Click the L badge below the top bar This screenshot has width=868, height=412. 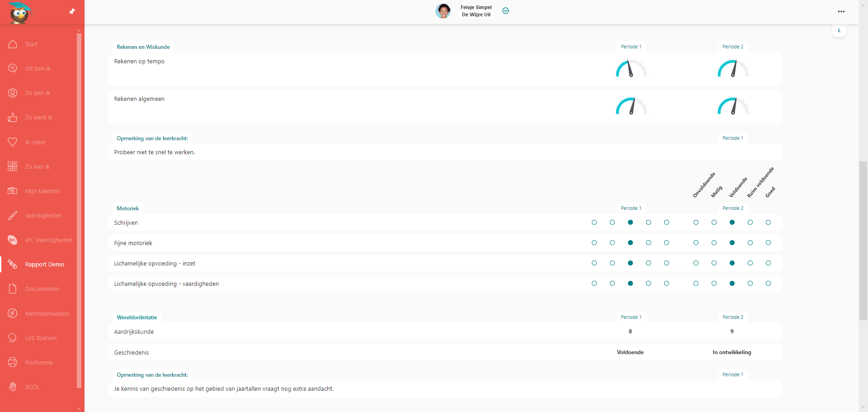pos(840,31)
